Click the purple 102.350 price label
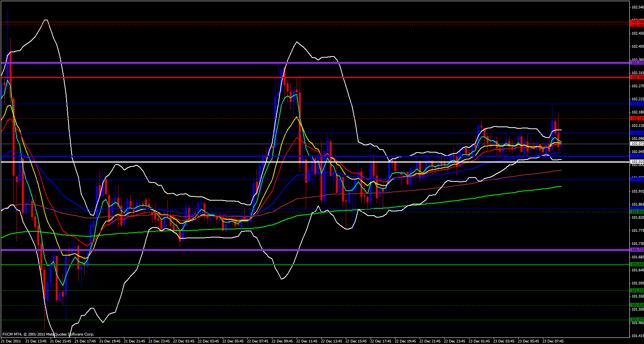644x344 pixels. pos(637,62)
